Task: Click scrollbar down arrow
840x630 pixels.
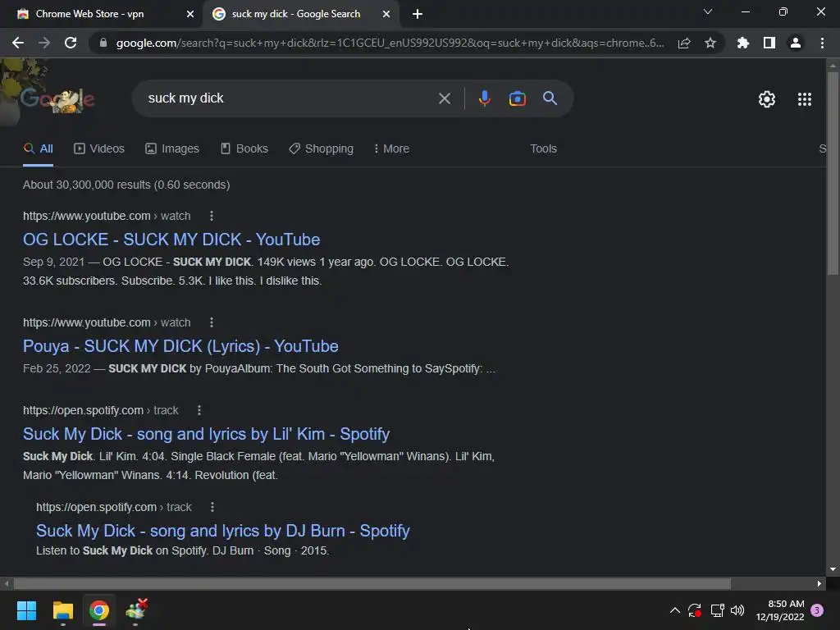Action: tap(833, 569)
